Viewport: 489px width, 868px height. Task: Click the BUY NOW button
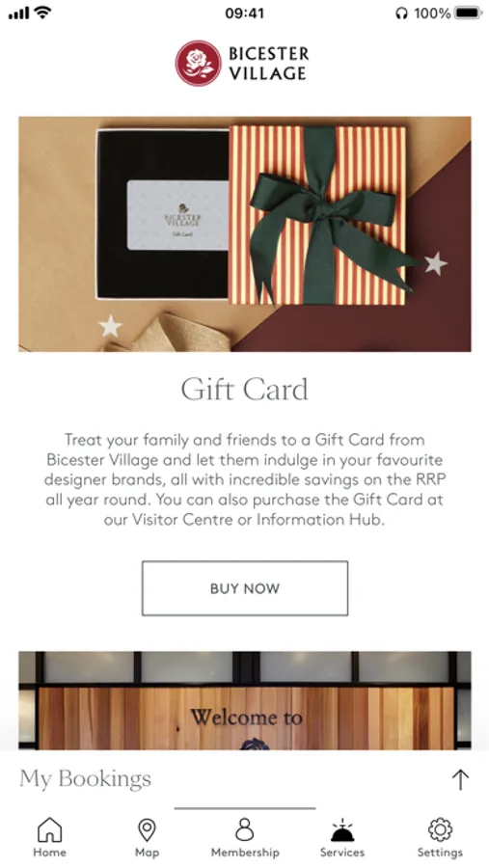tap(245, 588)
